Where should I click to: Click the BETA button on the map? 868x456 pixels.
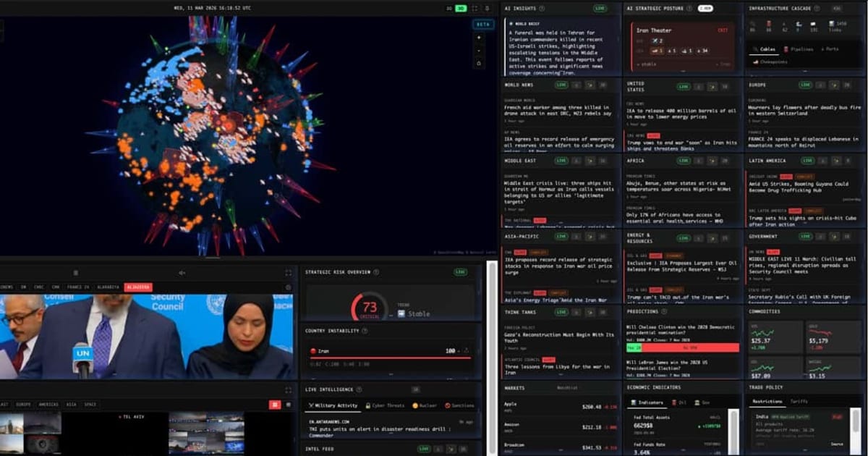(482, 24)
